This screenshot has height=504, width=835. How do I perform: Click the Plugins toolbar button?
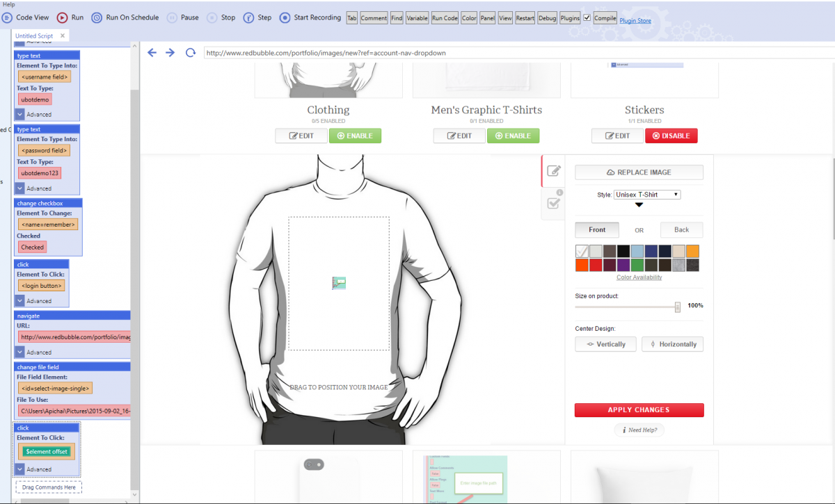[570, 18]
